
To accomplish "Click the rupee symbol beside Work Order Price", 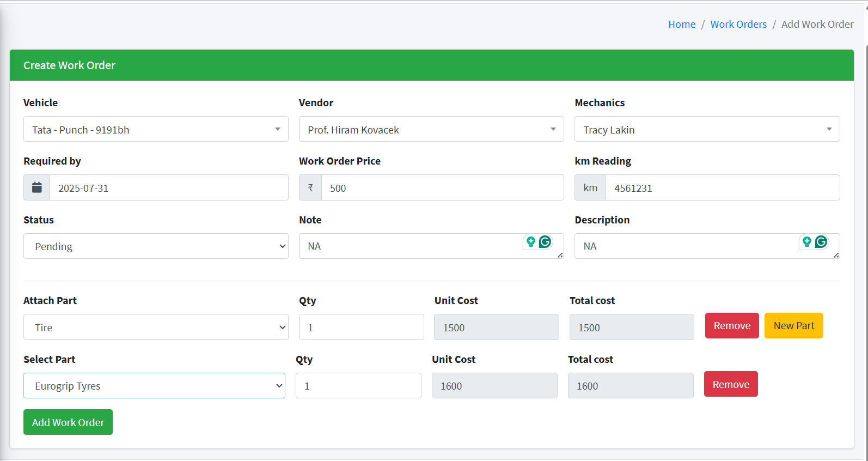I will tap(310, 187).
